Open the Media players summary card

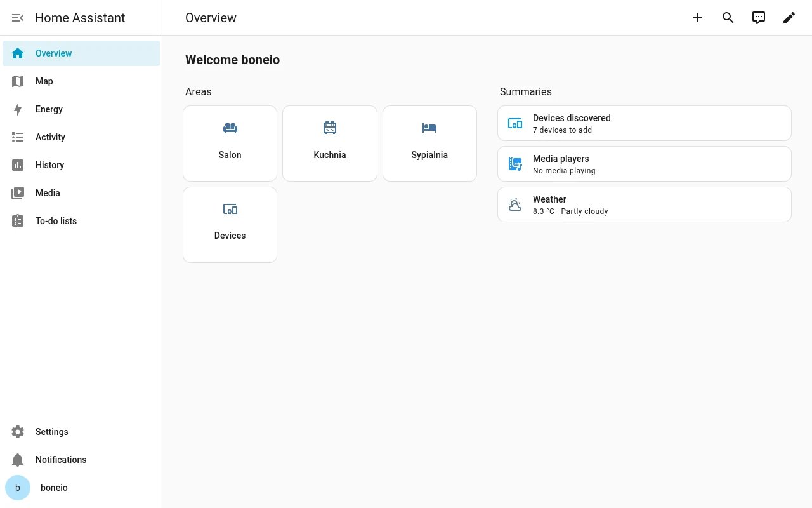click(x=645, y=164)
